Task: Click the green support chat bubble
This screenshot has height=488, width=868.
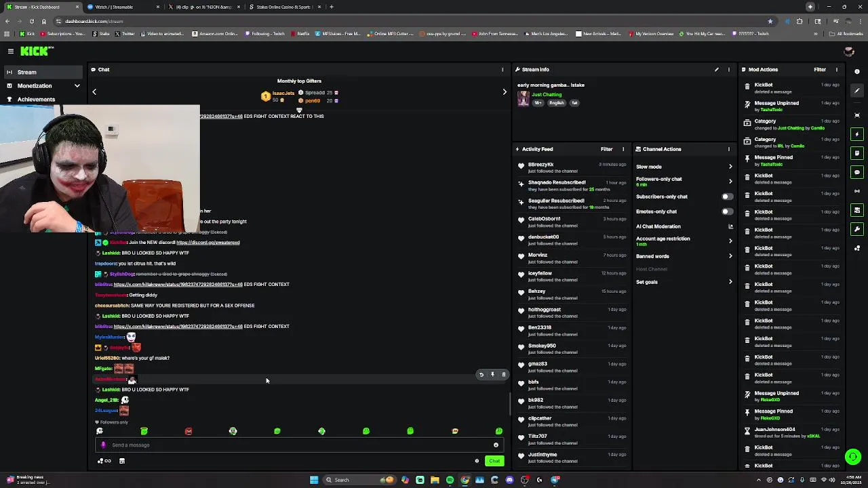Action: click(852, 457)
